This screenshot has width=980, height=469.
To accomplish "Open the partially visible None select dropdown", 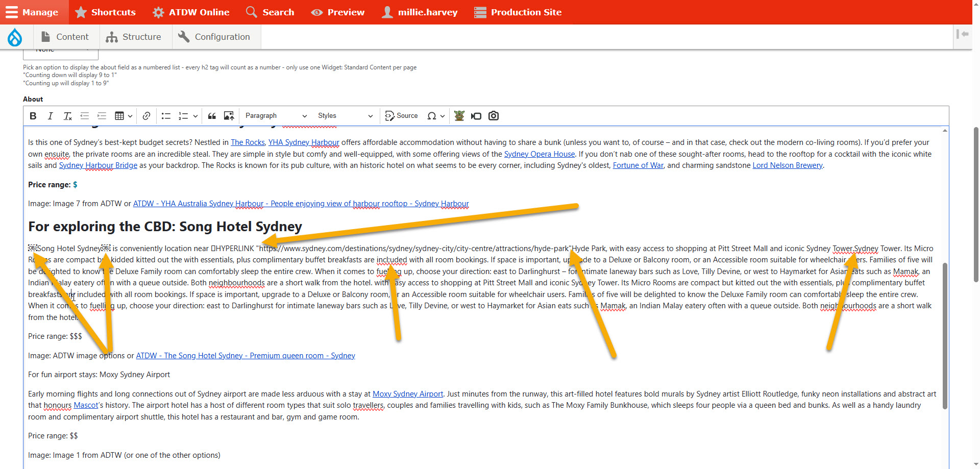I will [x=61, y=54].
